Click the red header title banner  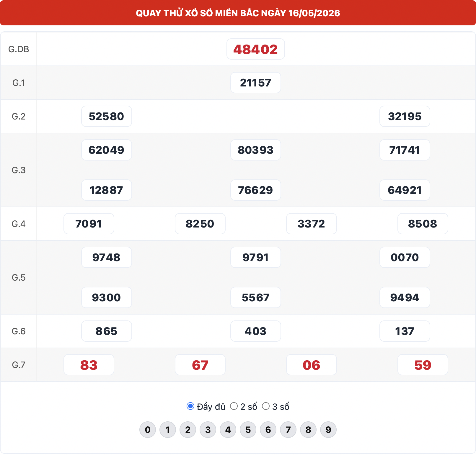point(238,13)
